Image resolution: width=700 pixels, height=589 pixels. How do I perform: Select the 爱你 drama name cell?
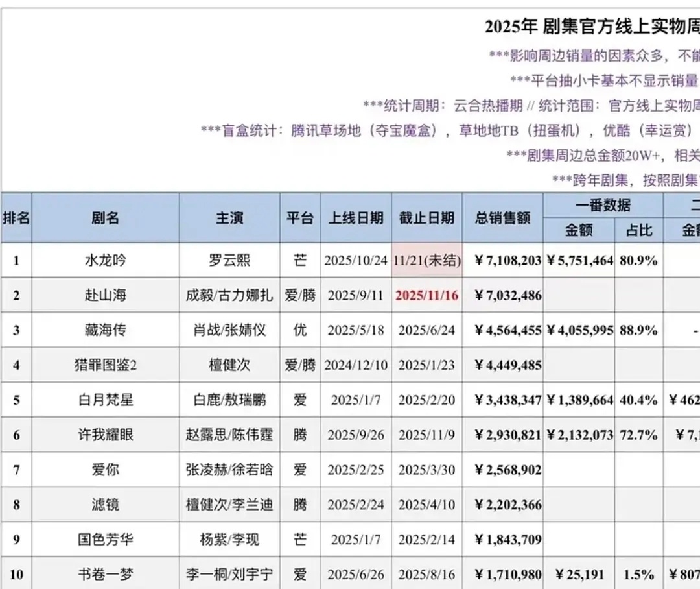[x=106, y=469]
